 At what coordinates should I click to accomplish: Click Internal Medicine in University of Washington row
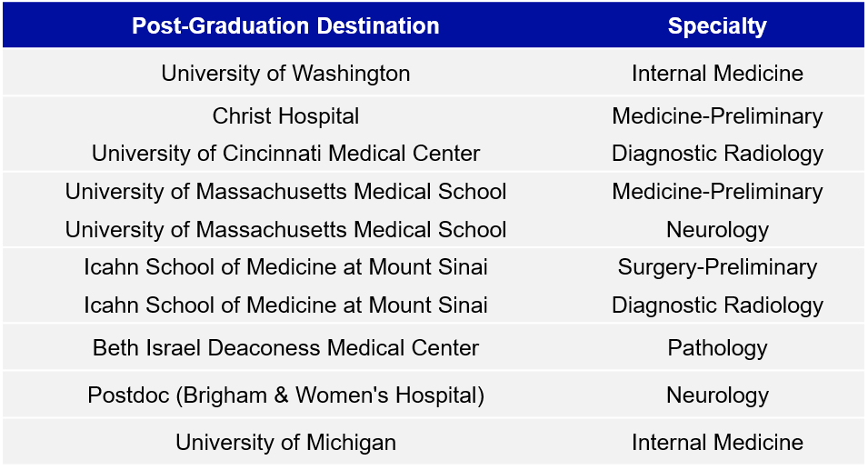717,73
